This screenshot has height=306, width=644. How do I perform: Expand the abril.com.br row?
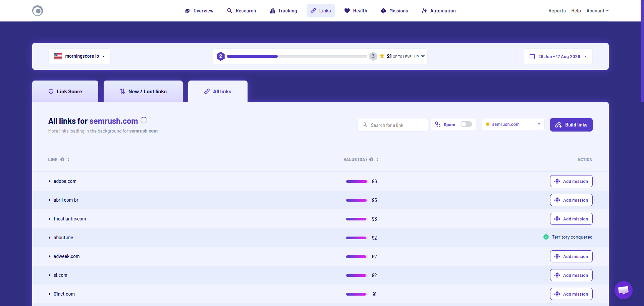coord(50,200)
